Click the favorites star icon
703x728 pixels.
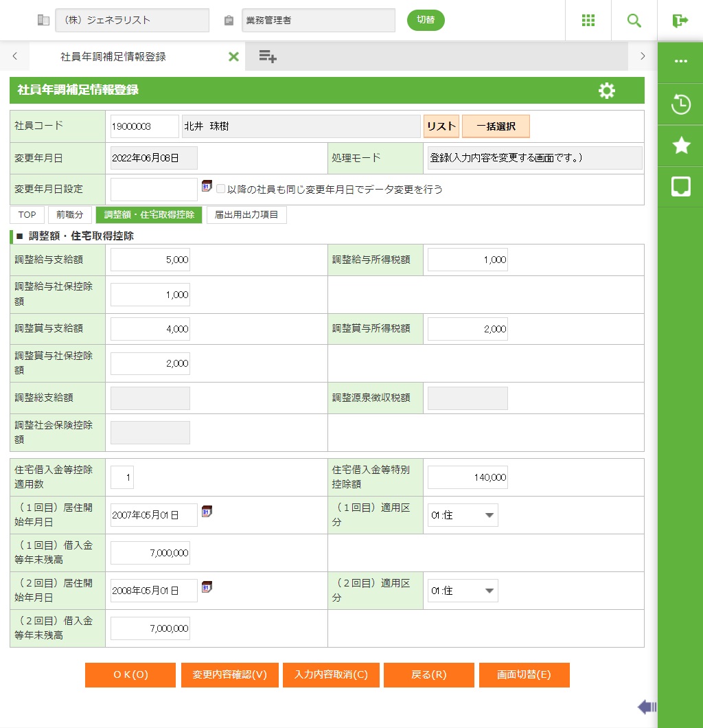pyautogui.click(x=680, y=145)
